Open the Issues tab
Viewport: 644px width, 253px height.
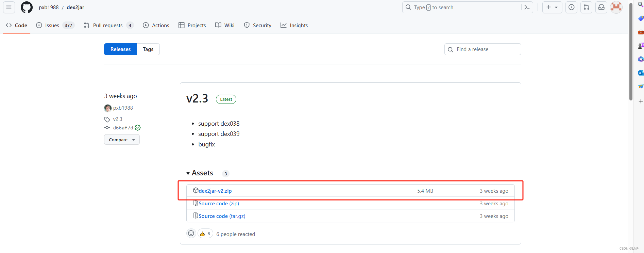(x=55, y=25)
